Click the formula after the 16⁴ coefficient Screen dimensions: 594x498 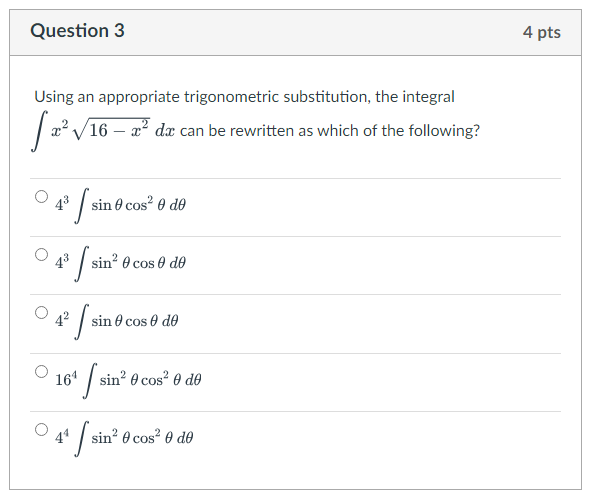150,379
